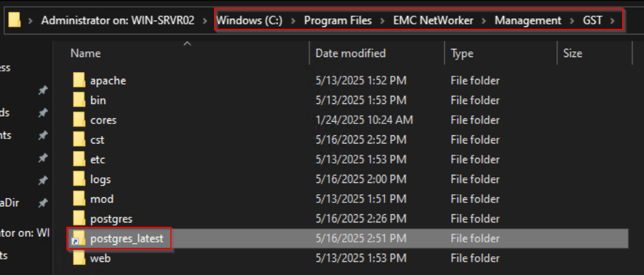Navigate to 'Program Files' in the breadcrumb

pyautogui.click(x=337, y=20)
